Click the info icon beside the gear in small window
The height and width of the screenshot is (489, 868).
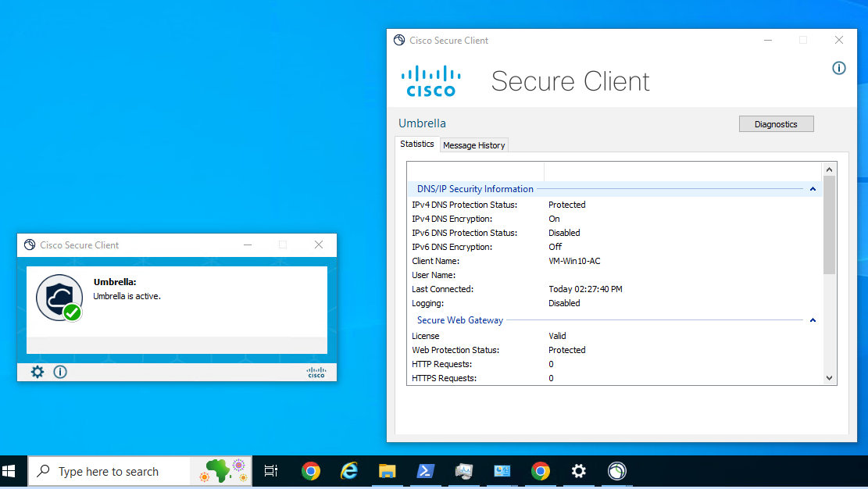point(60,372)
